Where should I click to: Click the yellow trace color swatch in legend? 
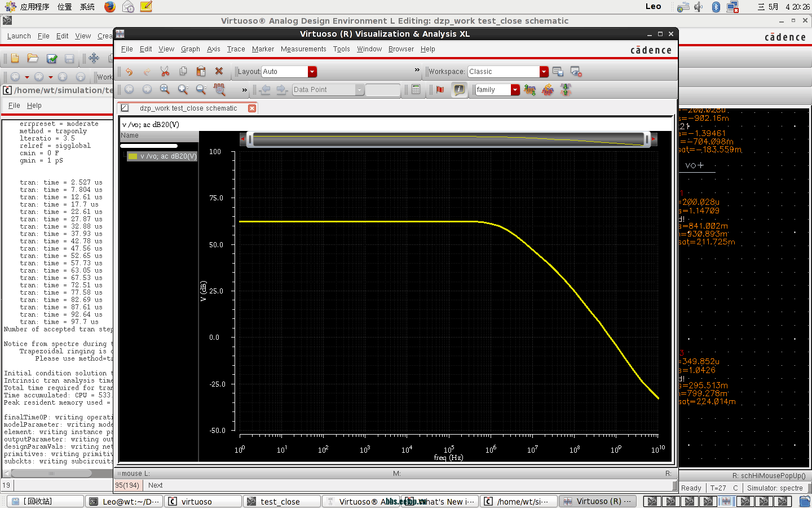(133, 156)
